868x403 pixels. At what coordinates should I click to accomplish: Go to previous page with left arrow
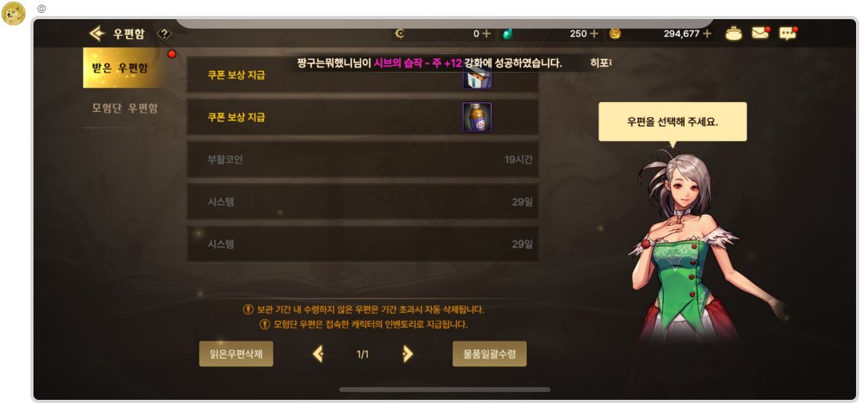click(318, 354)
